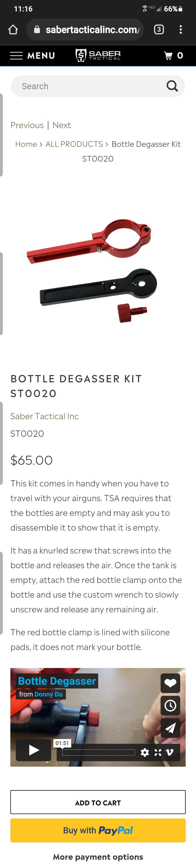Image resolution: width=196 pixels, height=868 pixels.
Task: Go to the Next product link
Action: coord(62,125)
